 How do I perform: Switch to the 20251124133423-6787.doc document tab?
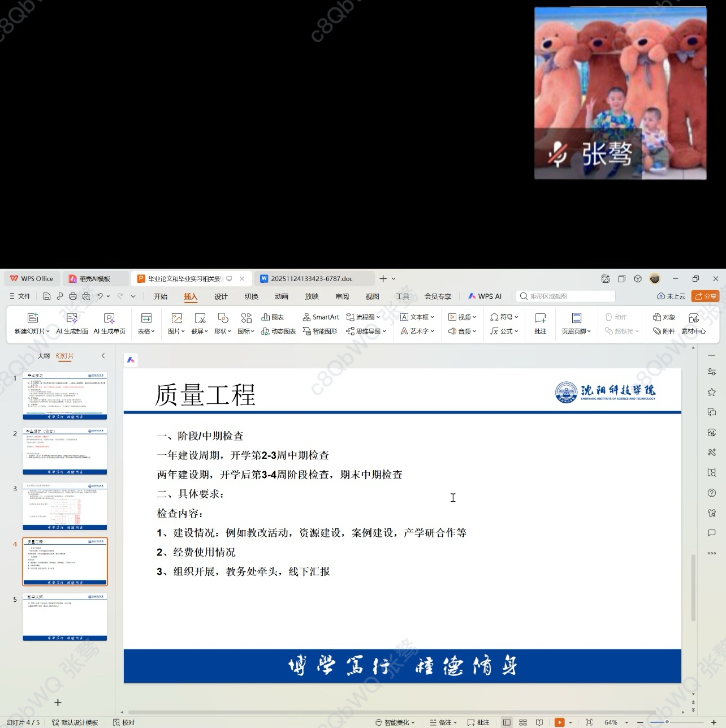click(312, 279)
